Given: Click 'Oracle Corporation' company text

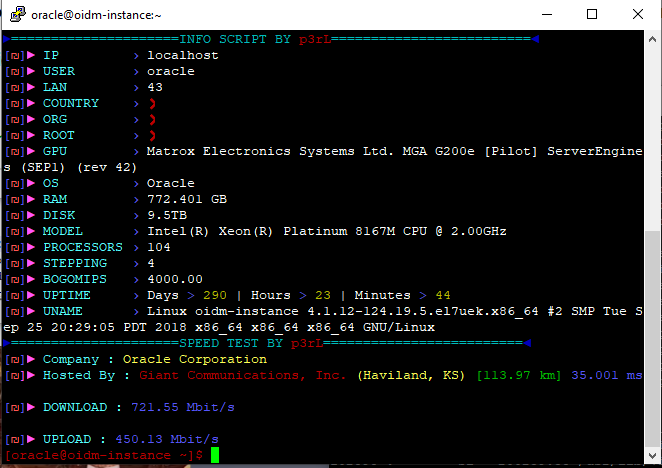Looking at the screenshot, I should pos(195,359).
